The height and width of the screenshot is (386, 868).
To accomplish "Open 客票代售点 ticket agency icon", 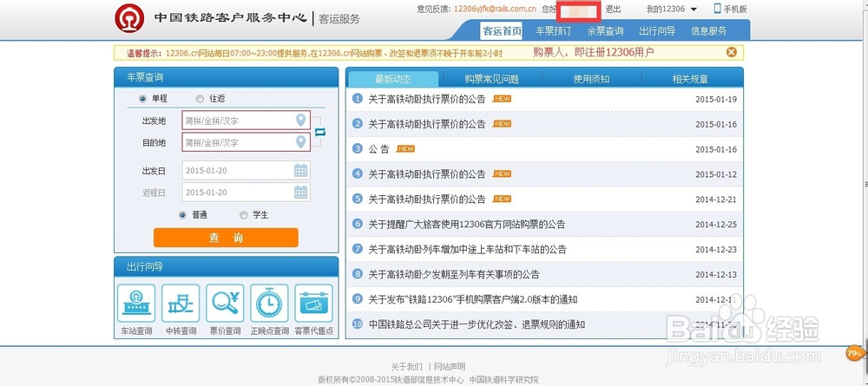I will click(313, 303).
